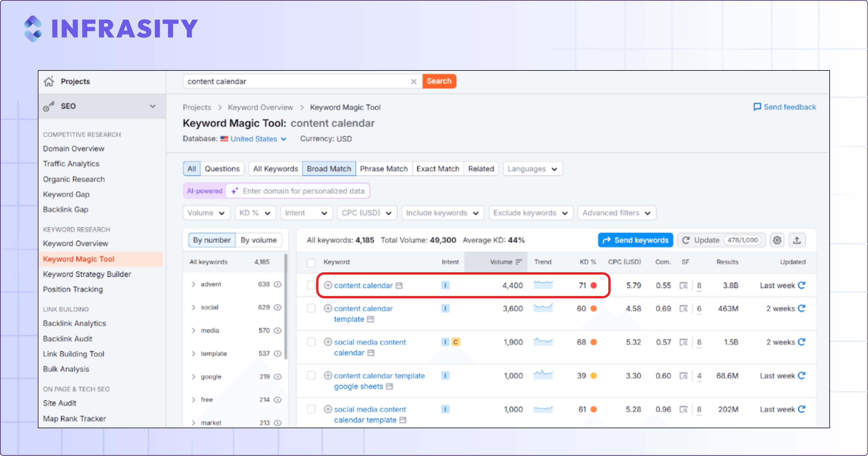Refresh the 'content calendar' row data
The width and height of the screenshot is (868, 456).
(802, 285)
